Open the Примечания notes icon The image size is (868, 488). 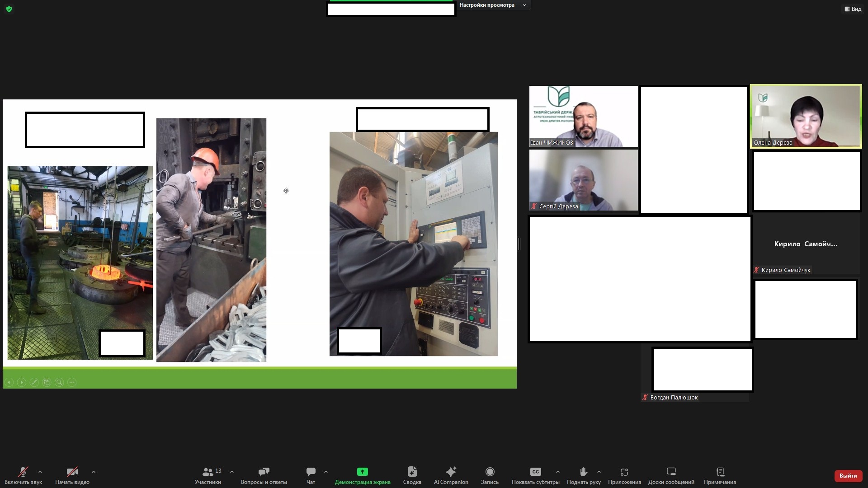coord(720,472)
